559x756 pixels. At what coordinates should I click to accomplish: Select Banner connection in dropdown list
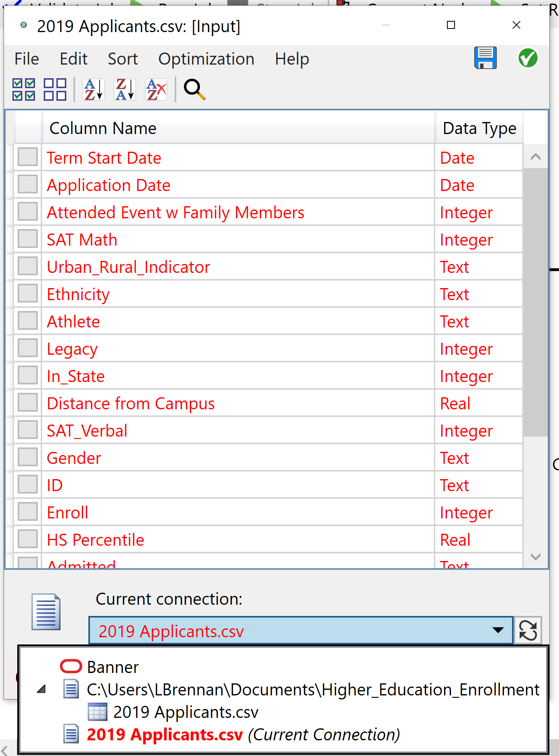pyautogui.click(x=113, y=667)
